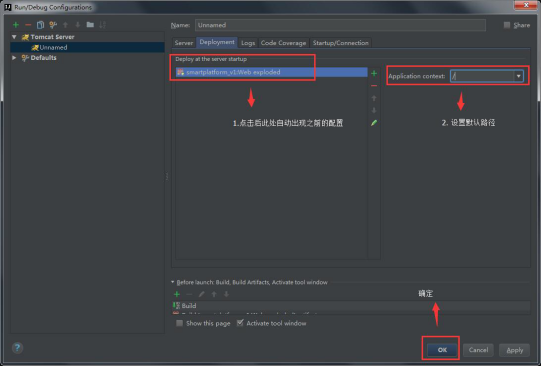Collapse the Tomcat Server tree node
The height and width of the screenshot is (367, 542).
[x=14, y=37]
